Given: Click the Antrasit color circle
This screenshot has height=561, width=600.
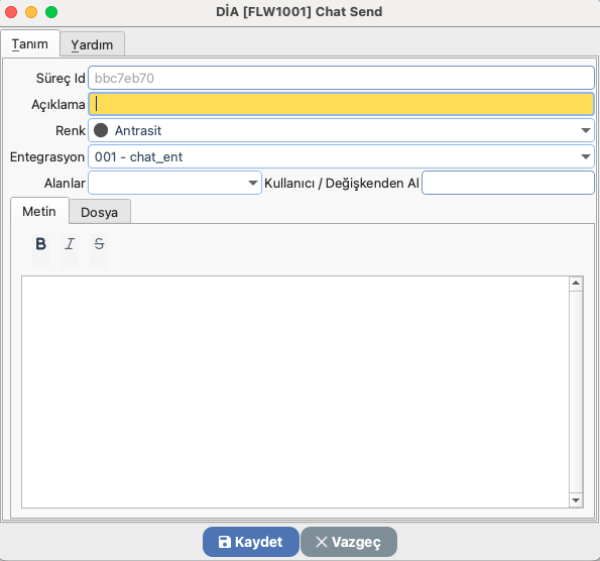Looking at the screenshot, I should (101, 130).
